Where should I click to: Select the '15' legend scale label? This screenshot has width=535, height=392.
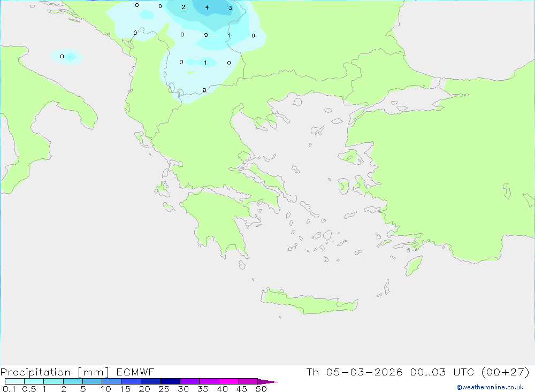pyautogui.click(x=125, y=389)
